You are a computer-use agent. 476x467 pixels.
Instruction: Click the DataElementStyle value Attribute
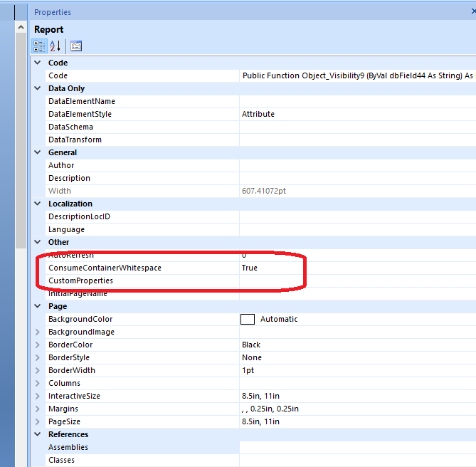click(258, 114)
